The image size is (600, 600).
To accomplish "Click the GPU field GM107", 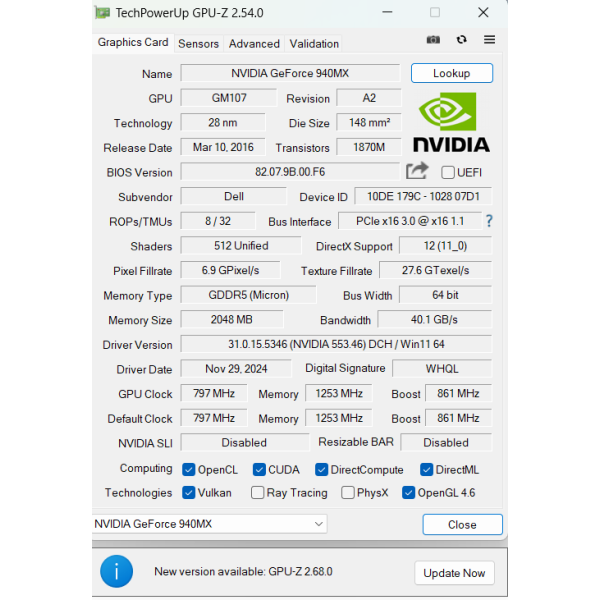I will click(228, 98).
